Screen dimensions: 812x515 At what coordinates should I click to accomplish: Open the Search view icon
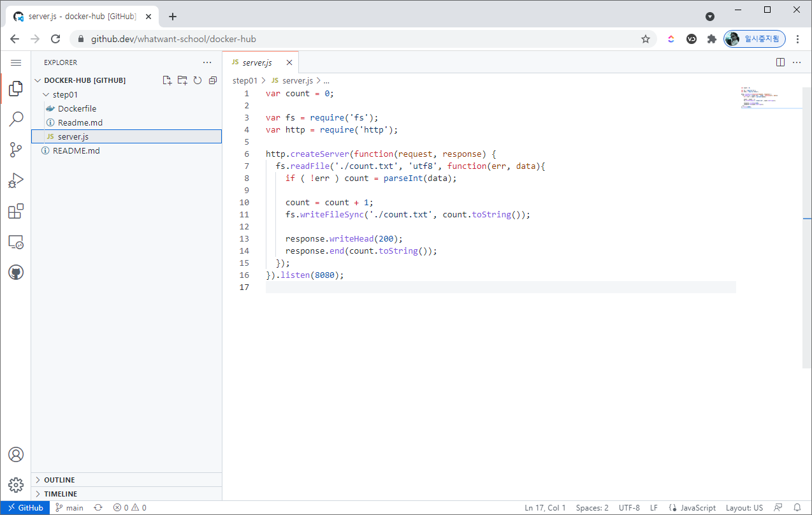(x=16, y=119)
